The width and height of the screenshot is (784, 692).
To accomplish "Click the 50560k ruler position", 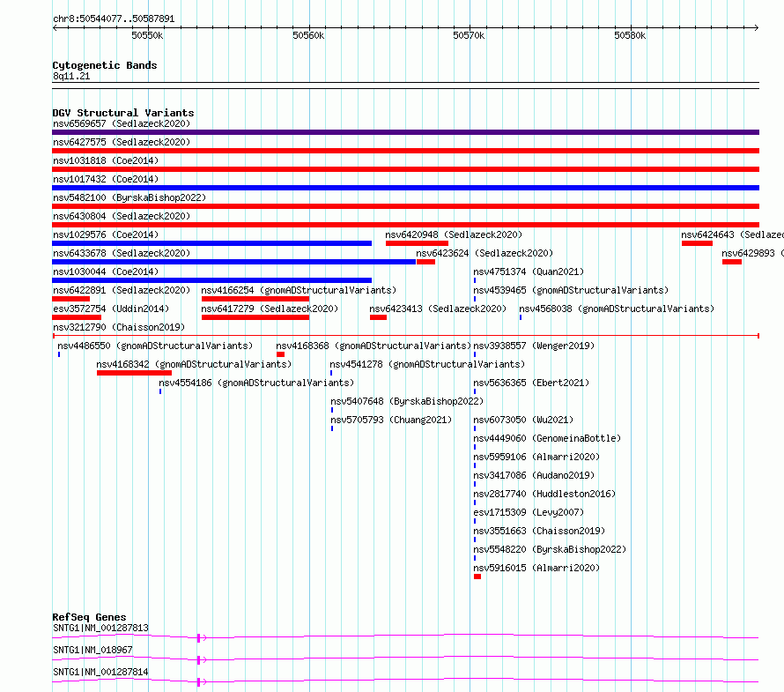I will click(x=308, y=35).
